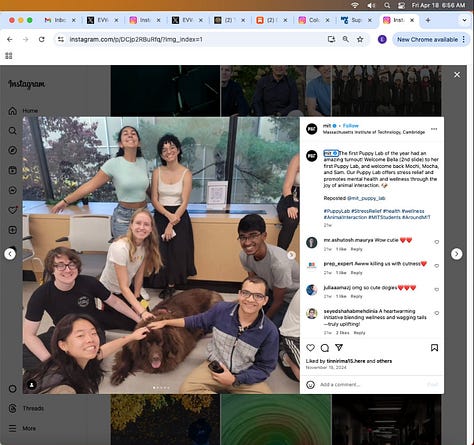
Task: Open seyedshahabmehdinia's profile avatar
Action: 312,314
